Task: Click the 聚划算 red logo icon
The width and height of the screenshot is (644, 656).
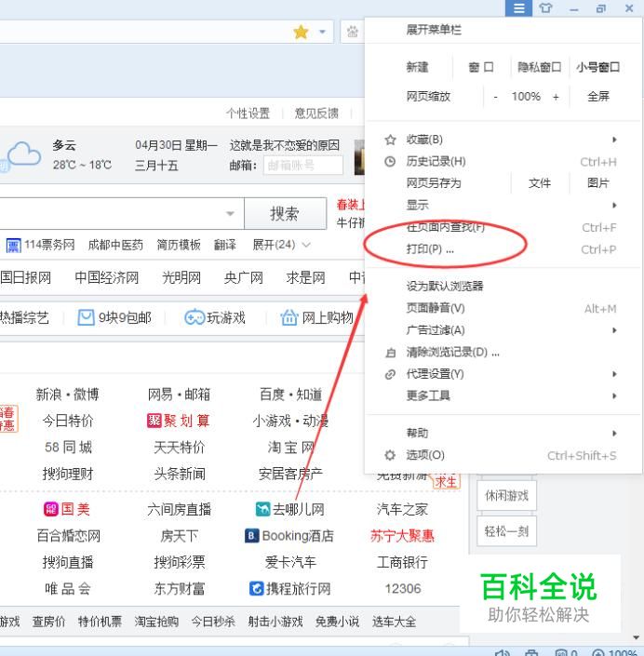Action: [154, 421]
